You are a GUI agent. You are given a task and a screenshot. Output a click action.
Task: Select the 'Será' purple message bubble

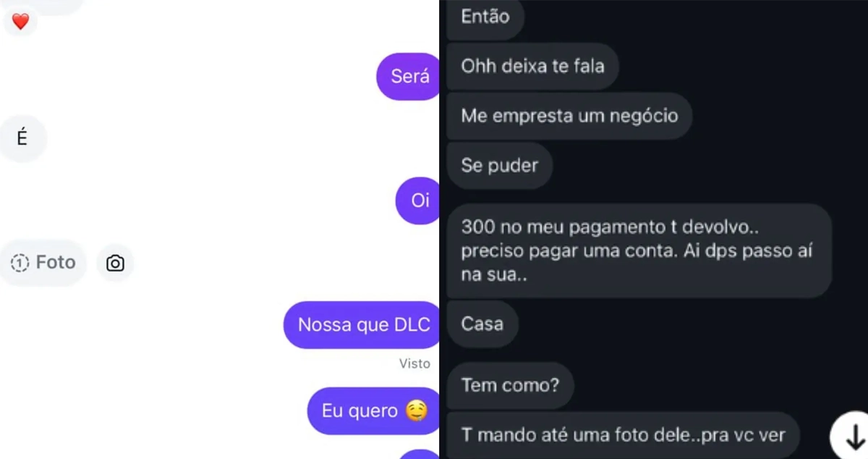(409, 76)
